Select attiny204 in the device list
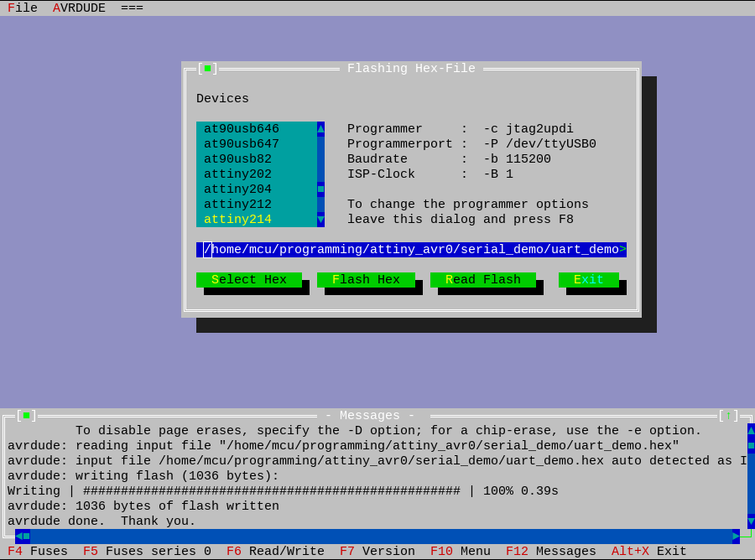This screenshot has height=560, width=755. coord(257,189)
